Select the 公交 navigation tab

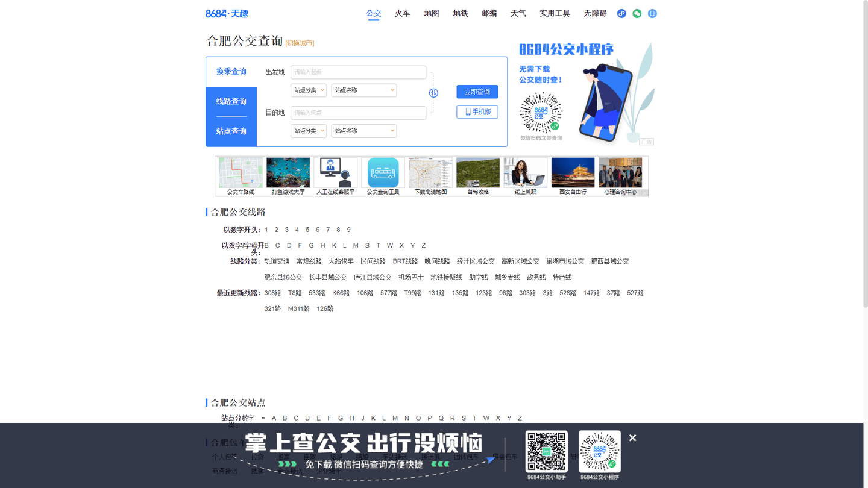[374, 13]
